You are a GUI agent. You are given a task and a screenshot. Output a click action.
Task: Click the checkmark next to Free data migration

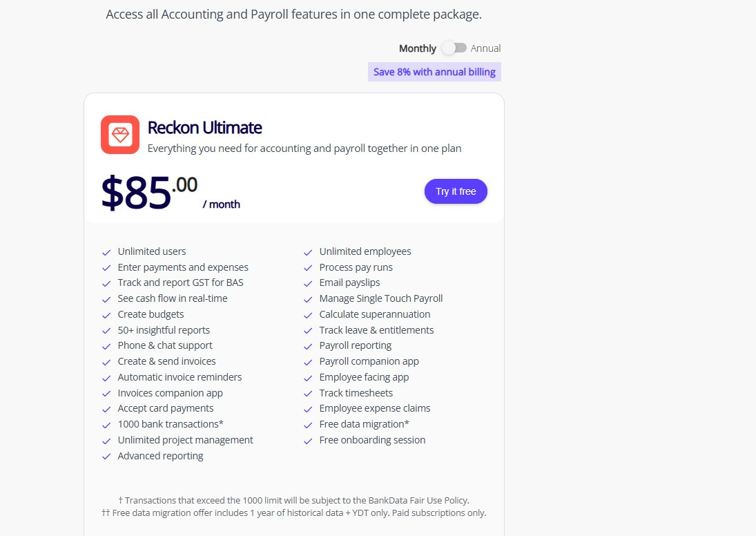click(308, 424)
